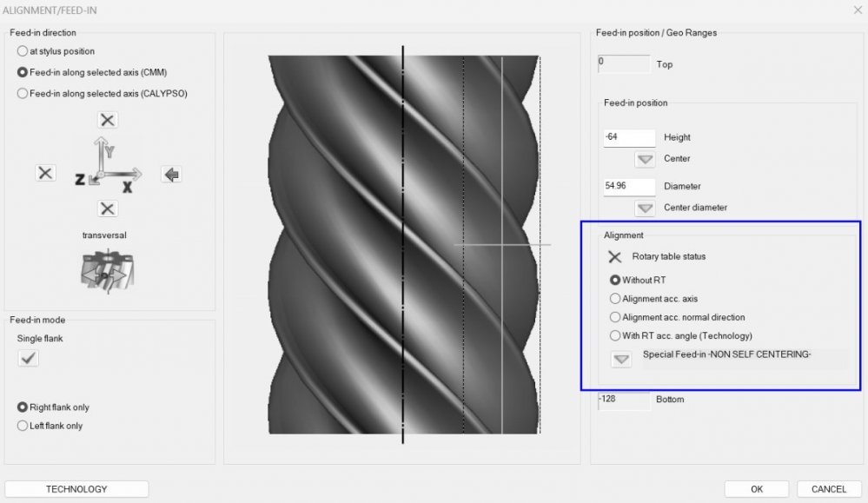This screenshot has height=503, width=868.
Task: Choose the Left flank only option
Action: coord(23,426)
